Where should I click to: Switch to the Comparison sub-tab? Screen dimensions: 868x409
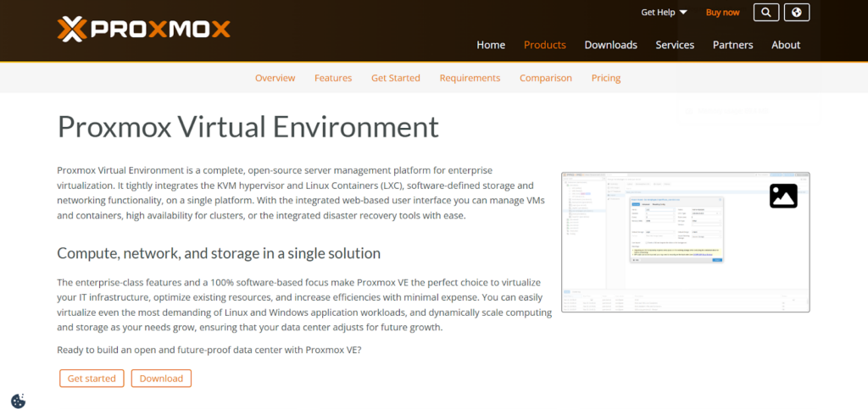[x=546, y=78]
